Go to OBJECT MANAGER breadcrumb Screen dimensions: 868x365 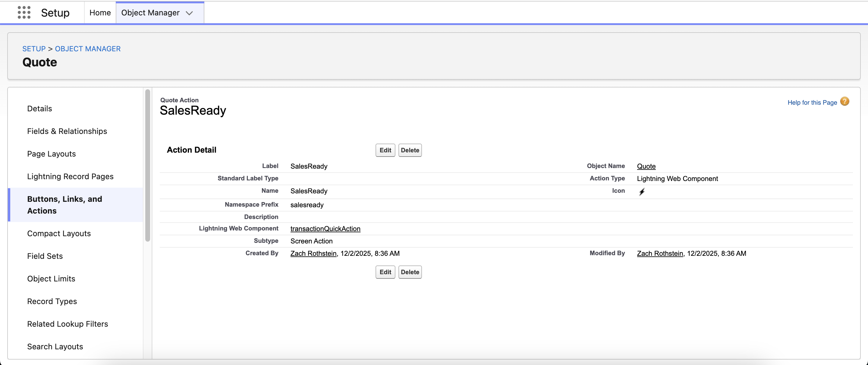88,49
